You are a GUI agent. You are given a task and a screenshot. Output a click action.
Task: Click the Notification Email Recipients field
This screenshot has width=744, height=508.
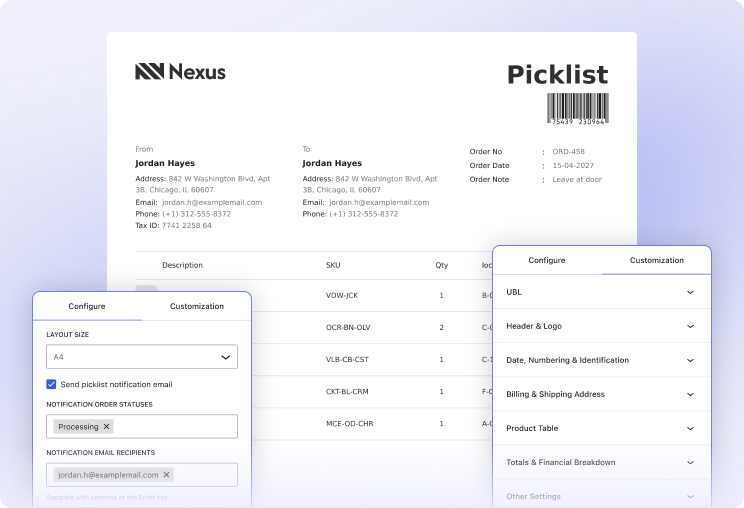142,475
